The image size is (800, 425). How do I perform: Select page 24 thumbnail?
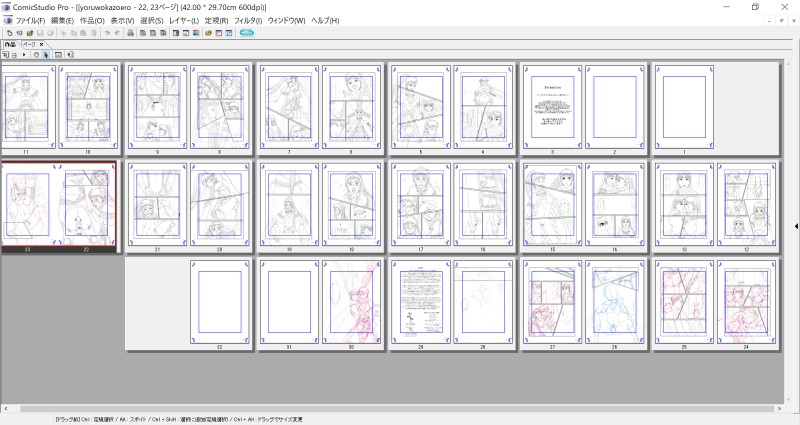(746, 302)
